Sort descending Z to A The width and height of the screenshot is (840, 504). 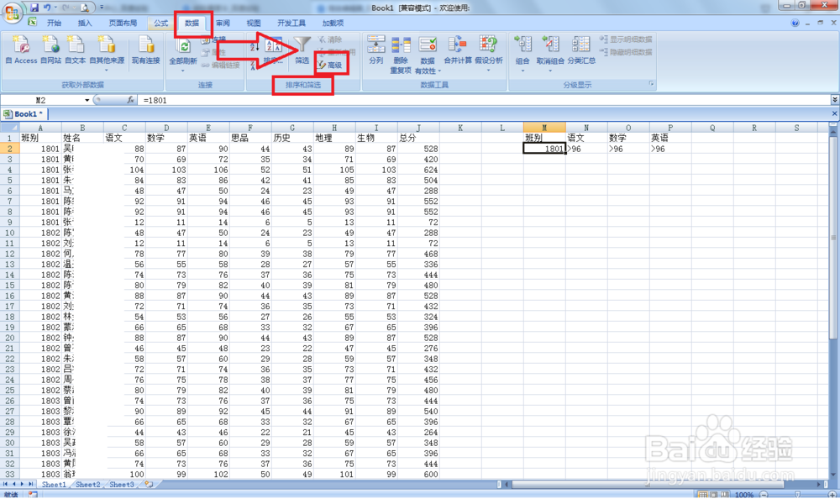(253, 66)
